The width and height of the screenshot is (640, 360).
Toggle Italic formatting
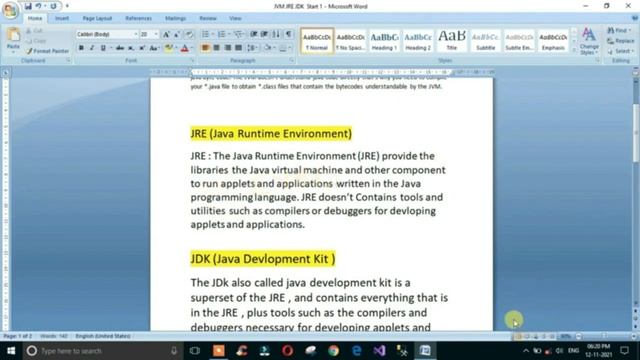92,48
